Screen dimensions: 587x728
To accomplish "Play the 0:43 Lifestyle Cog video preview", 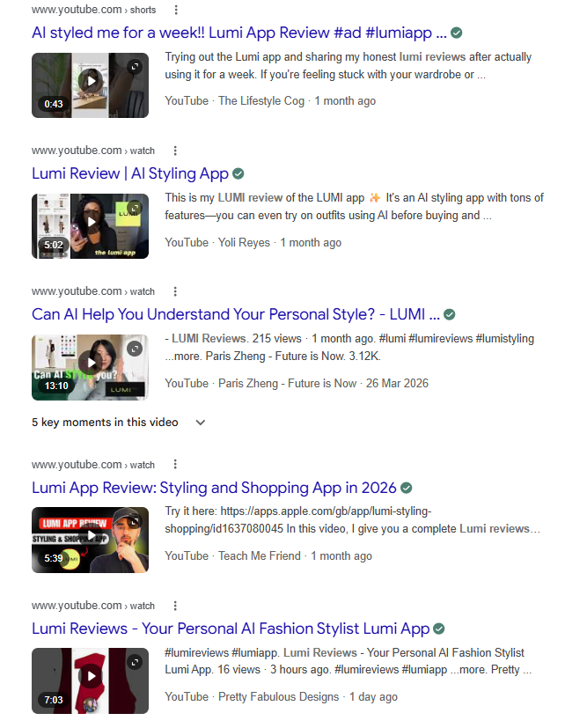I will 91,81.
